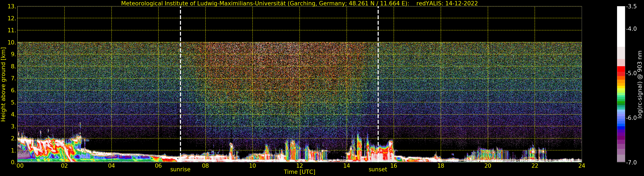The height and width of the screenshot is (176, 644).
Task: Click the colorbar tick label '-4.0'
Action: pyautogui.click(x=631, y=29)
